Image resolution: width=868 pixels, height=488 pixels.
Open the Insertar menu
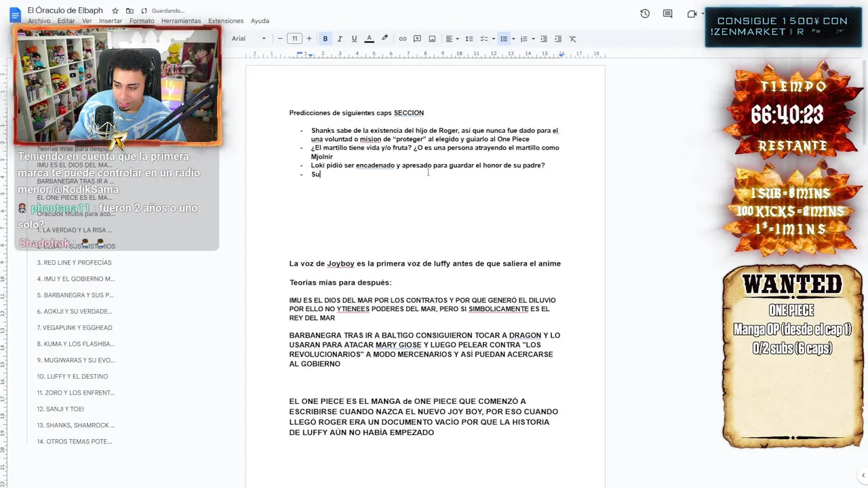click(x=111, y=21)
